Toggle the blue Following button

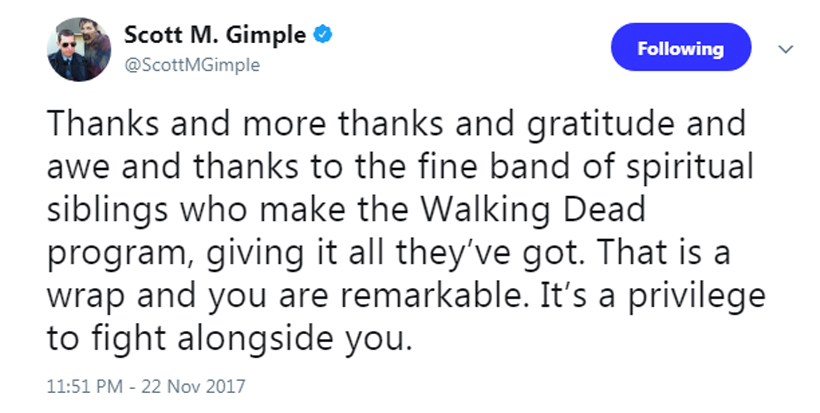pos(680,48)
